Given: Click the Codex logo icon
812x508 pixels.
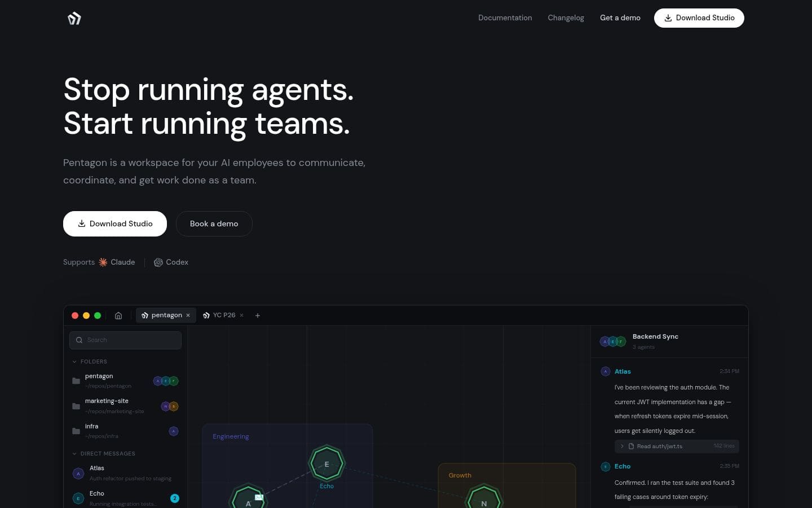Looking at the screenshot, I should (158, 262).
